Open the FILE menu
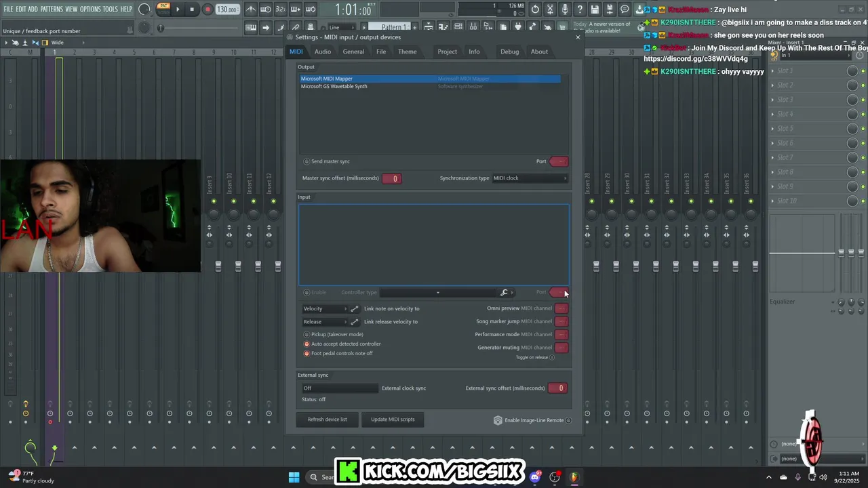The image size is (868, 488). [9, 9]
